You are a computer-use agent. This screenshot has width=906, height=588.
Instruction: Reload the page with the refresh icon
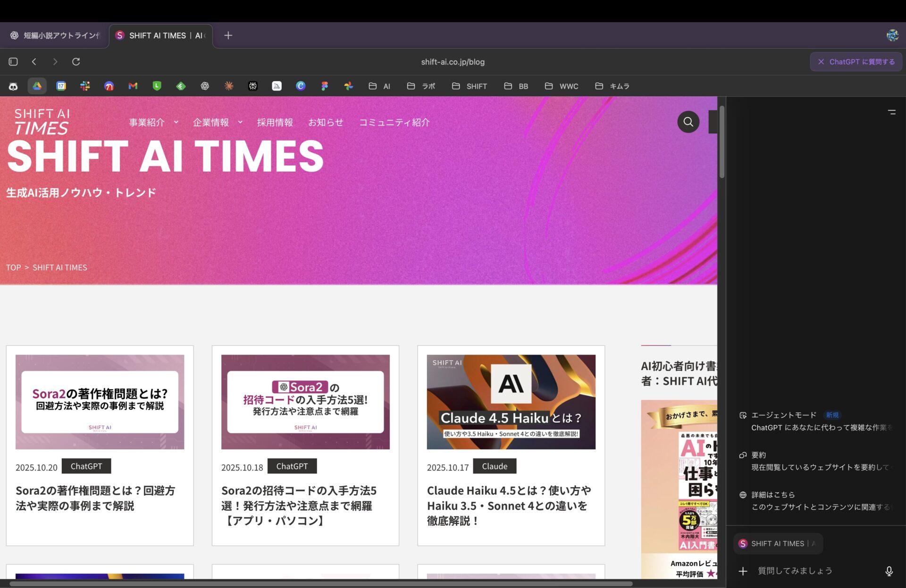pos(76,62)
